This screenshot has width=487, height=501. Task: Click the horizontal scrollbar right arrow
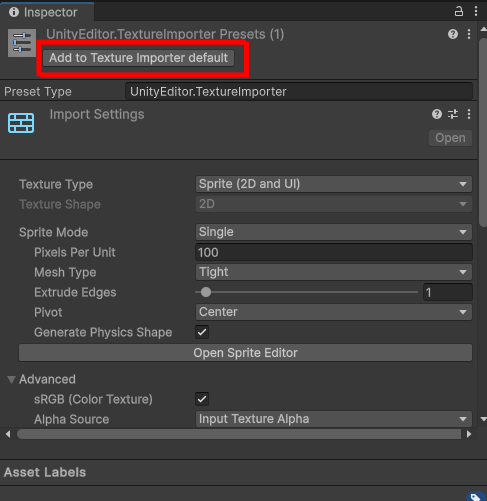pyautogui.click(x=469, y=434)
